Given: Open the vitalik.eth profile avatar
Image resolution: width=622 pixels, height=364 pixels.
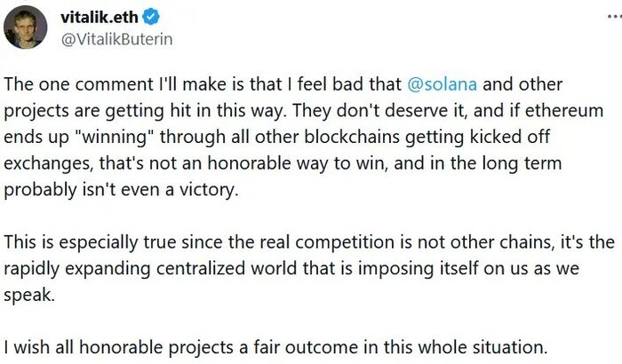Looking at the screenshot, I should click(26, 28).
